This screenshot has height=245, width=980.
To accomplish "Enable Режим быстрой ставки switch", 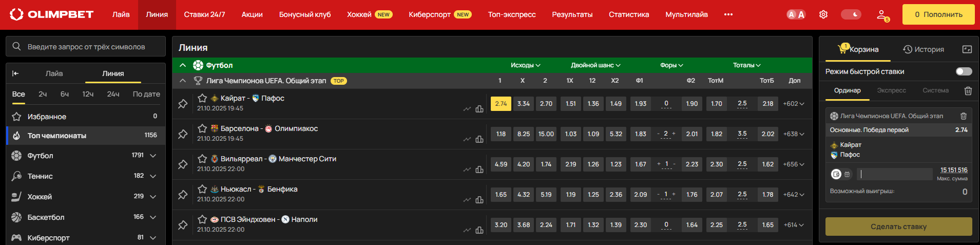I will tap(964, 71).
